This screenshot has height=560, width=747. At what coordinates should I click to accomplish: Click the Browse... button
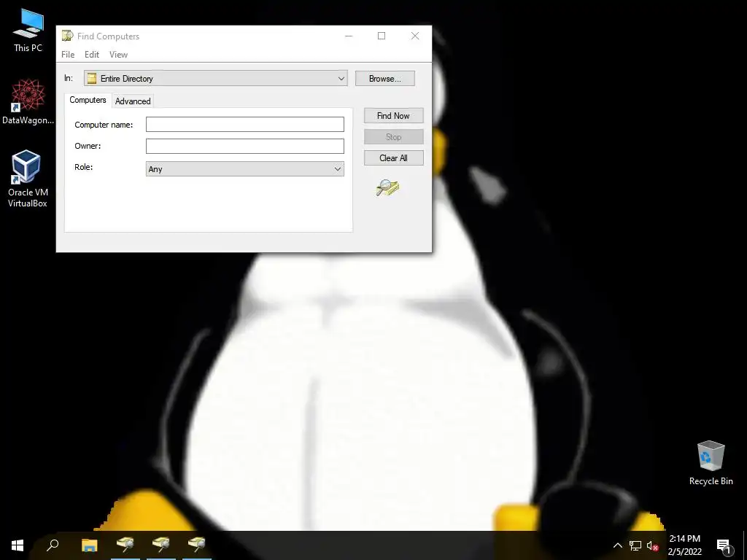click(385, 79)
